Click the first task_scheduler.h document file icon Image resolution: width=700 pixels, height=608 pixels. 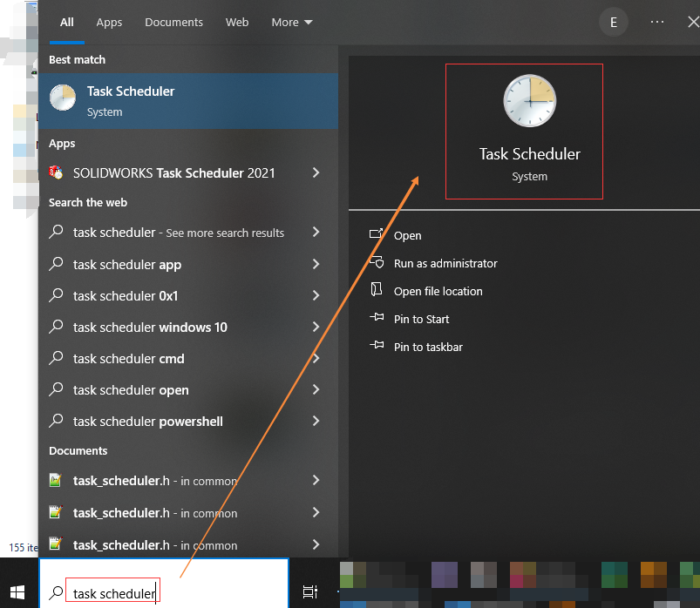pos(56,480)
